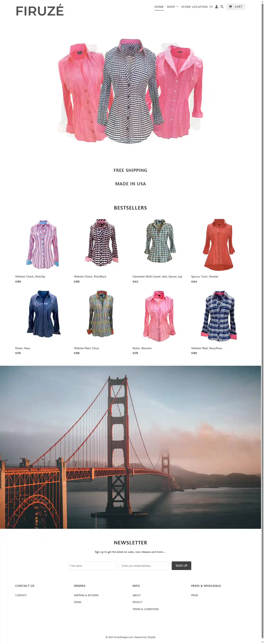Open the Webster Check, Pink/Sky shirt thumbnail

point(43,244)
